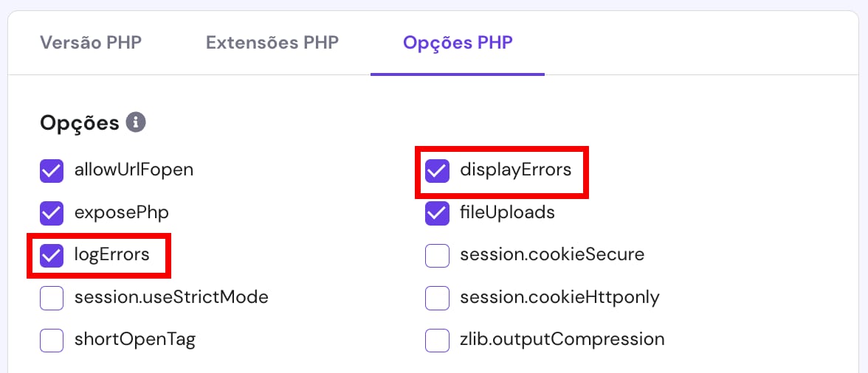Click the allowUrlFopen label text
The width and height of the screenshot is (868, 373).
click(x=134, y=170)
